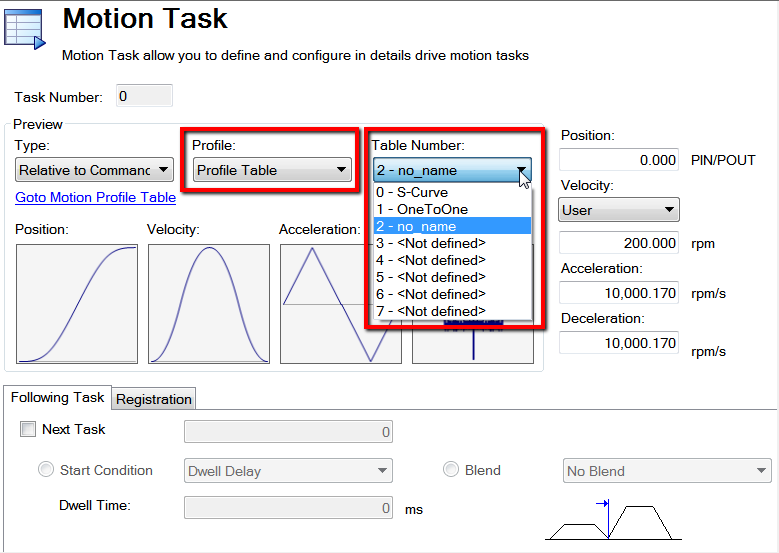This screenshot has height=553, width=779.
Task: Select 1 - OneToOne table option
Action: (x=453, y=209)
